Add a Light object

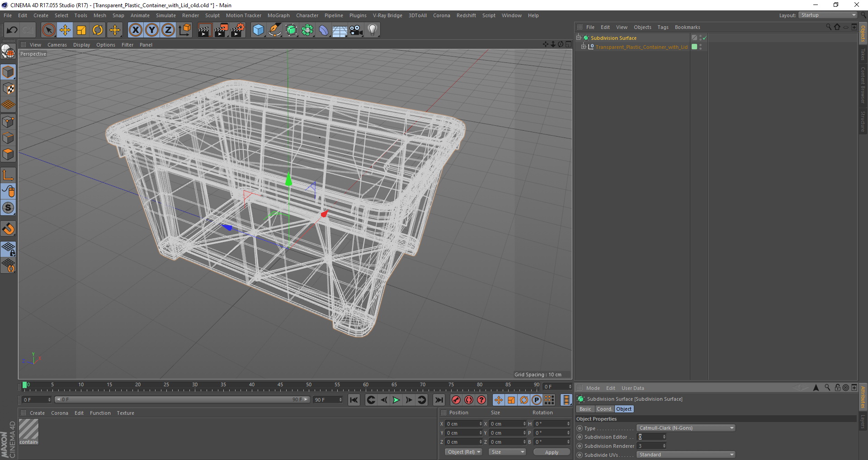(x=372, y=30)
